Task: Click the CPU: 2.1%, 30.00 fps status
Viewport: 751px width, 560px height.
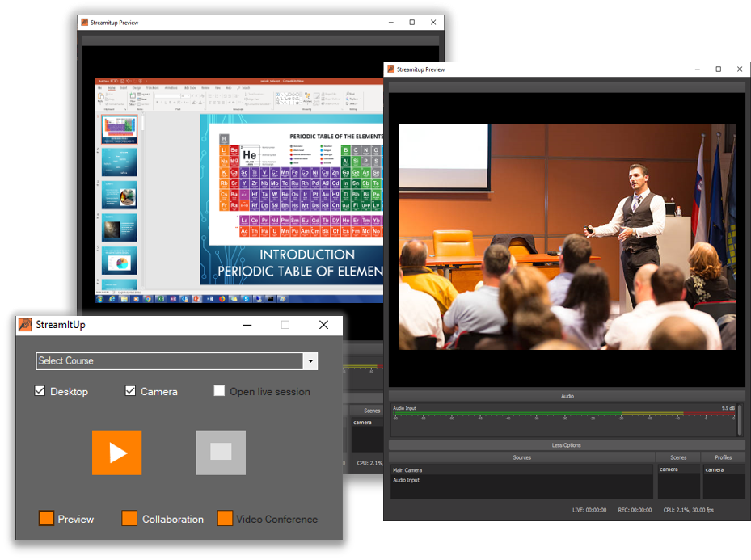Action: pyautogui.click(x=688, y=510)
